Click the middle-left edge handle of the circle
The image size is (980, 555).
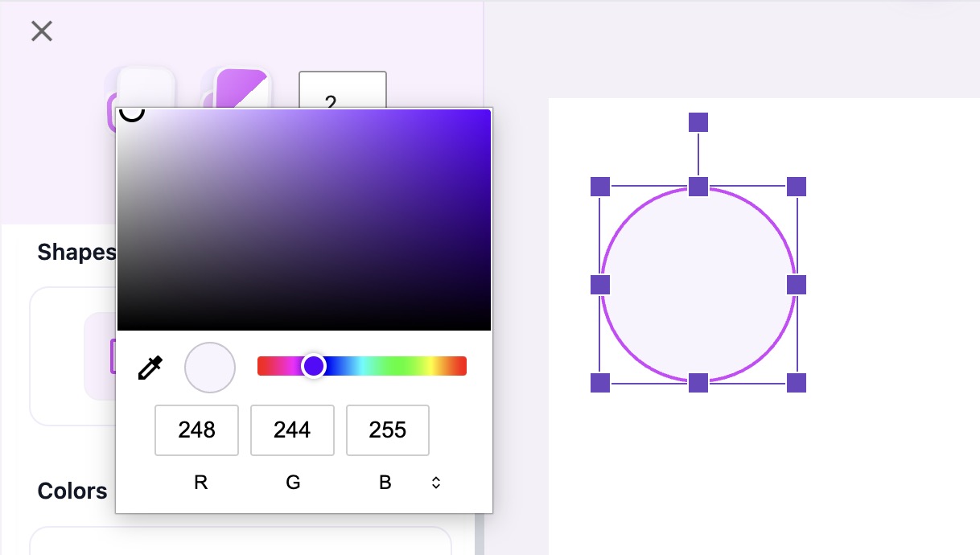tap(600, 285)
